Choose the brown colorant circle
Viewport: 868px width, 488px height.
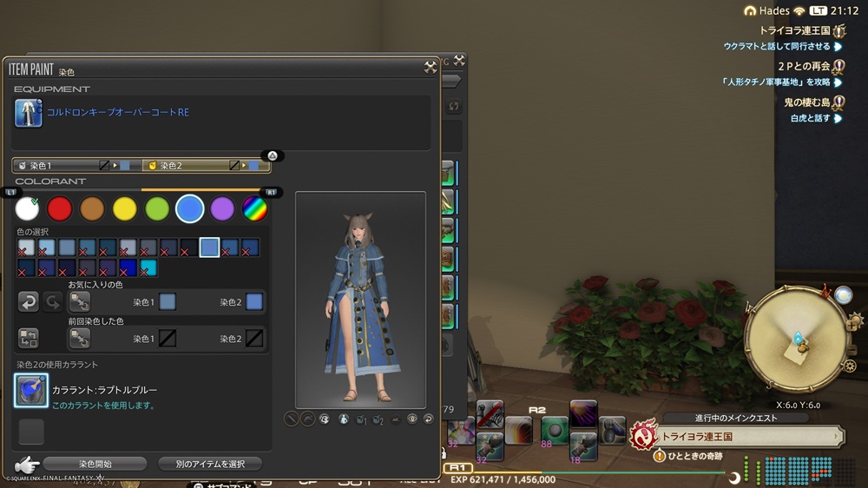(92, 208)
